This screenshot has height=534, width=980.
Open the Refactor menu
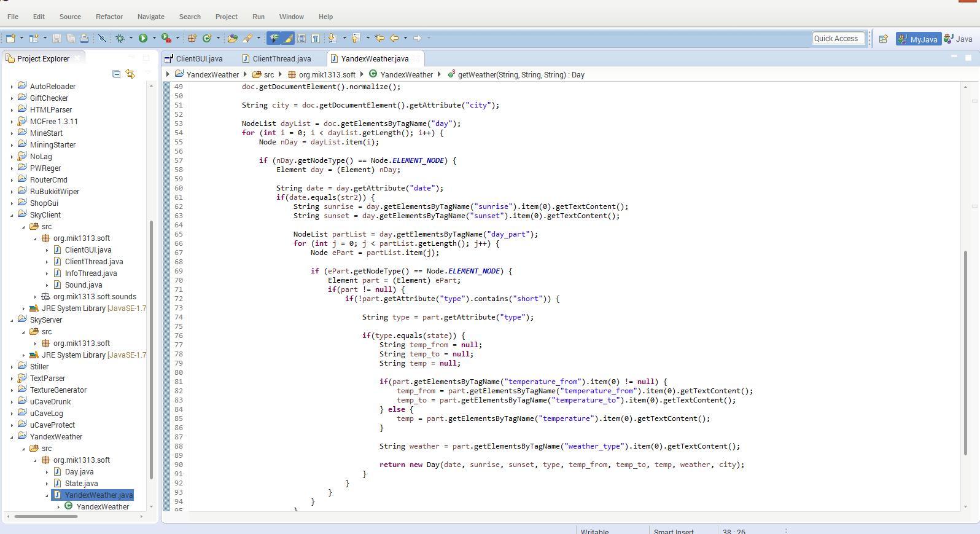(x=109, y=17)
